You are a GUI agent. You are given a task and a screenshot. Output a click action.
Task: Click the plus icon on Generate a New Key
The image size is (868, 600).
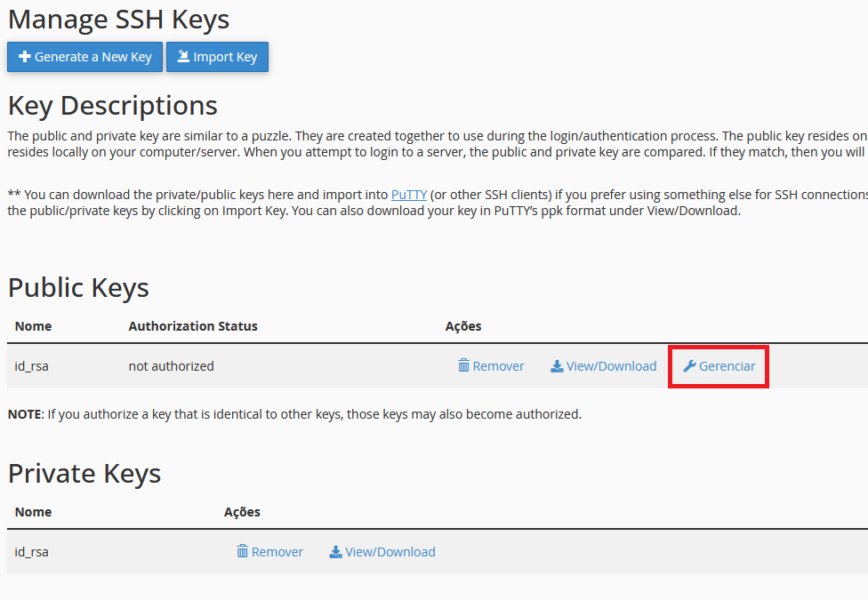pyautogui.click(x=24, y=57)
